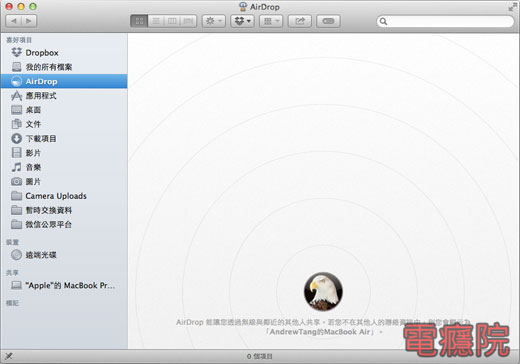Click the status bar items count
520x364 pixels.
tap(260, 356)
